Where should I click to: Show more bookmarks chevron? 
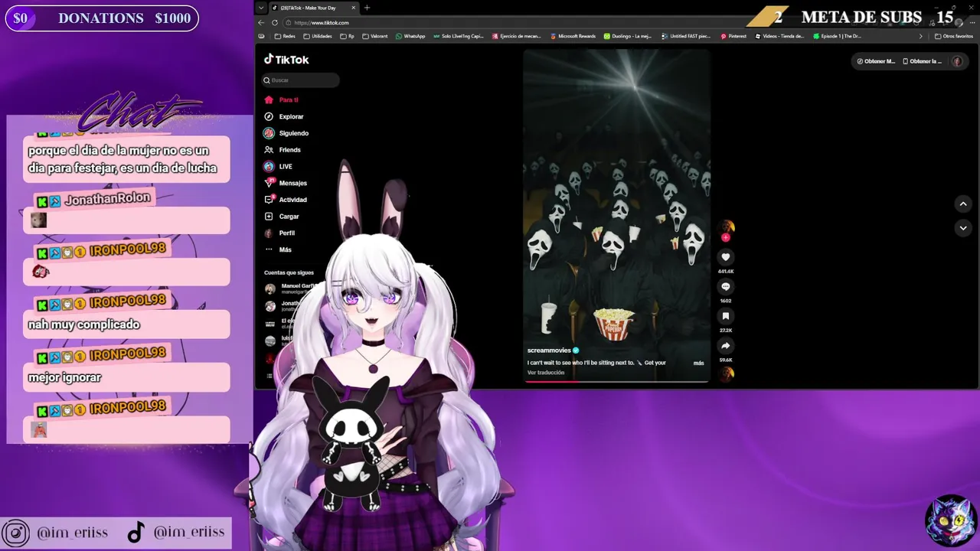[921, 36]
